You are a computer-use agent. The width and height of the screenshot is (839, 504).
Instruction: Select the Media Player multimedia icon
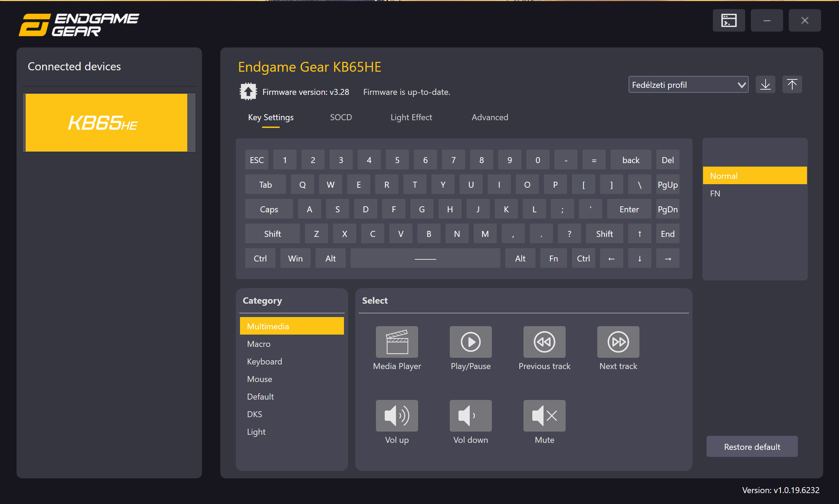click(x=397, y=342)
